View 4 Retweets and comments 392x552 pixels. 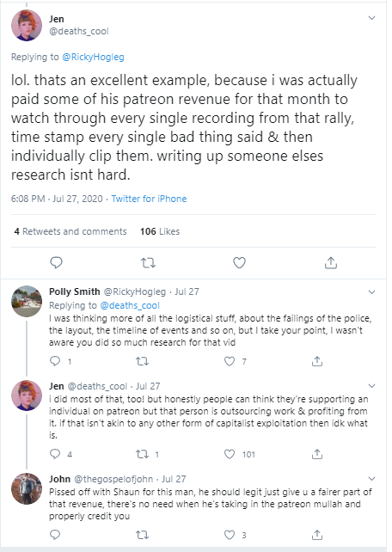[x=70, y=231]
